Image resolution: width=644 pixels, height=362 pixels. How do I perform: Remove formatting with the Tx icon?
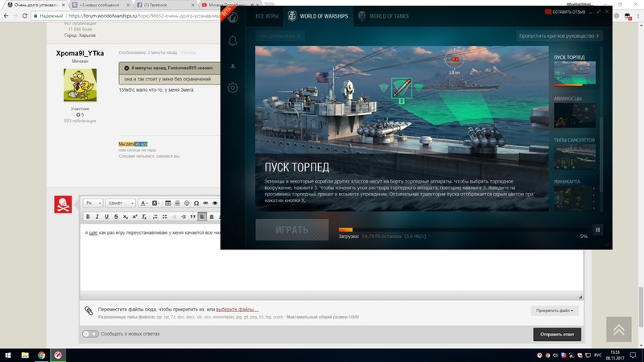click(144, 216)
